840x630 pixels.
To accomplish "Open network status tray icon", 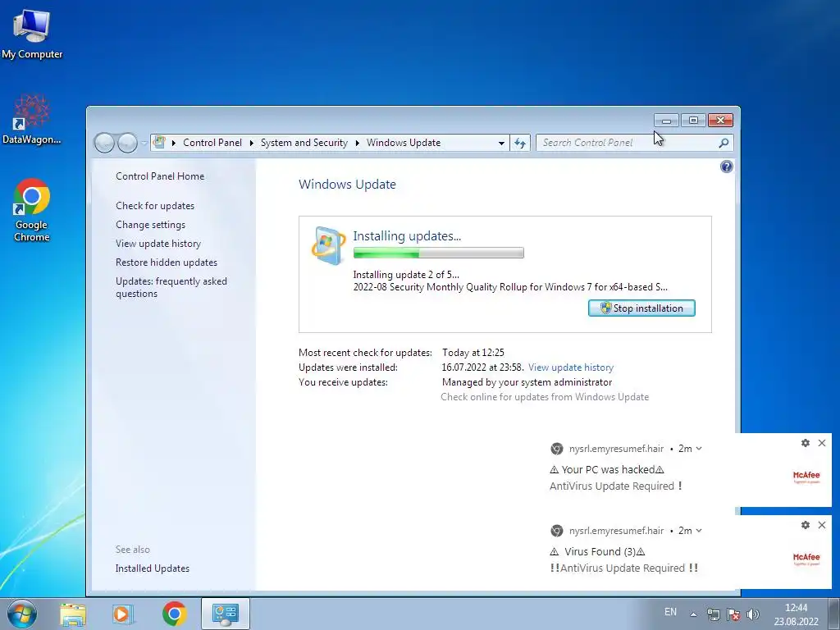I will tap(713, 614).
